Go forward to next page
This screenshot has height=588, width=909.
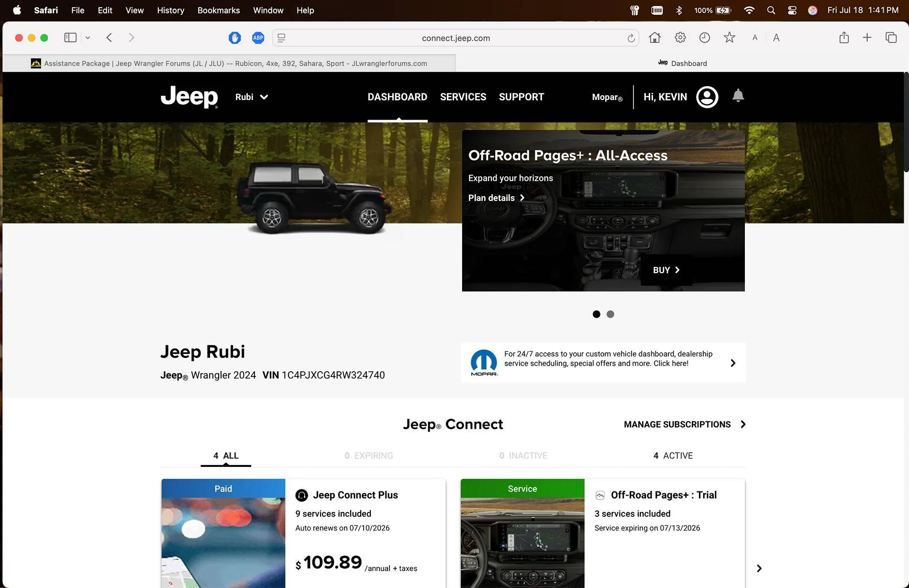click(131, 38)
